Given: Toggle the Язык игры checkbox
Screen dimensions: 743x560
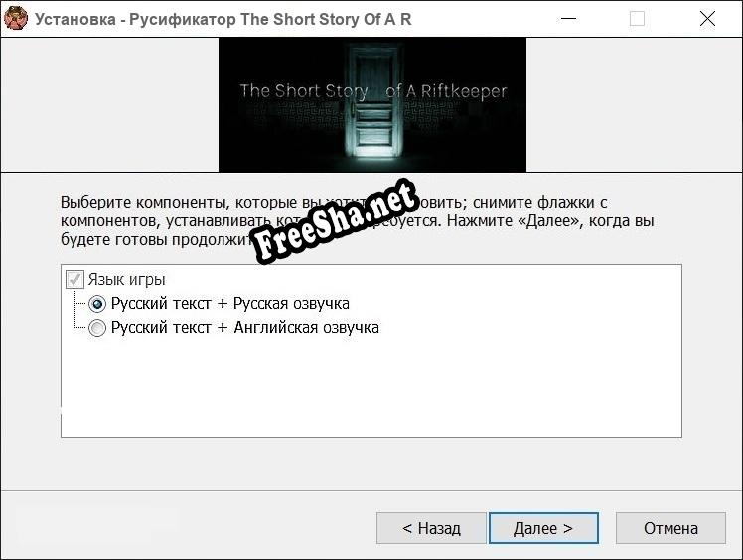Looking at the screenshot, I should 74,280.
